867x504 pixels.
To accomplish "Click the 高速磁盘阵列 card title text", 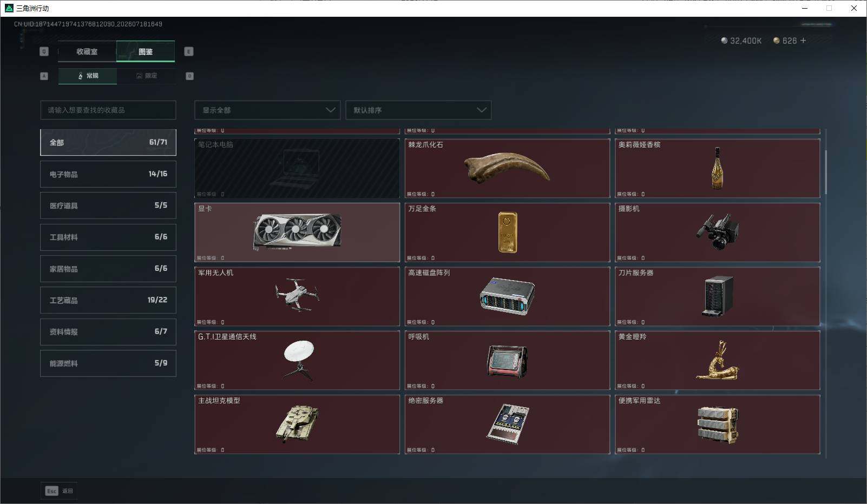I will (429, 273).
